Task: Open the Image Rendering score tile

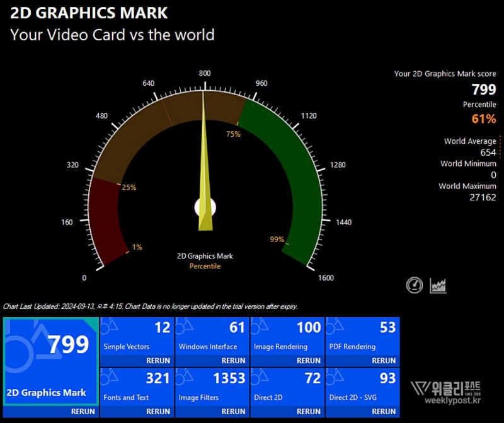Action: [287, 337]
